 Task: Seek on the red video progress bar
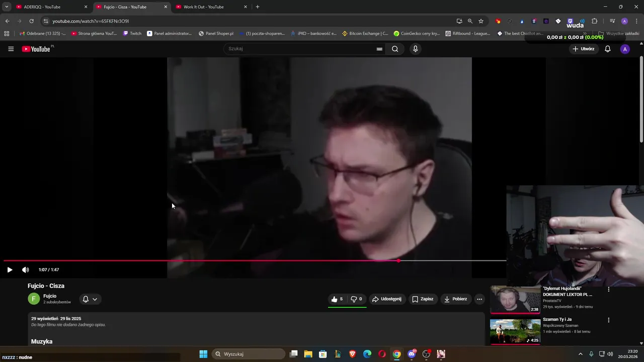255,260
